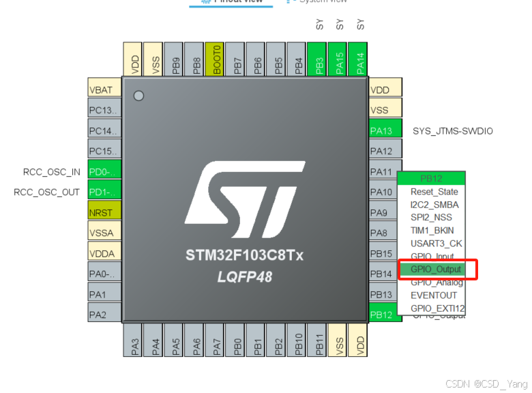Select pin PA6
Viewport: 532px width, 393px height.
pos(194,340)
